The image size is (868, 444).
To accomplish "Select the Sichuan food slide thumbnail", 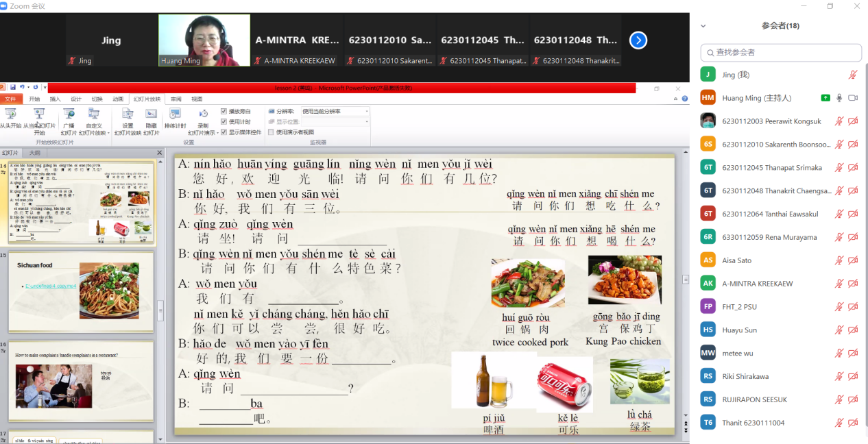I will click(x=81, y=291).
